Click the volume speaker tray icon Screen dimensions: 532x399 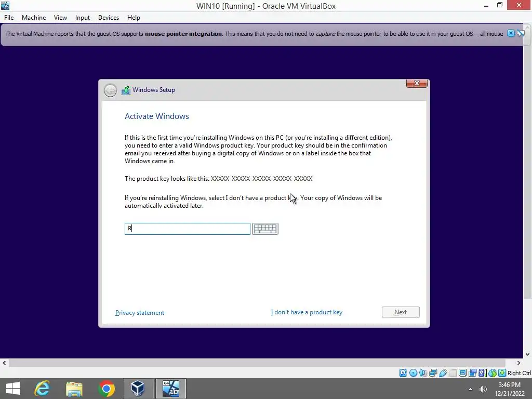(483, 389)
